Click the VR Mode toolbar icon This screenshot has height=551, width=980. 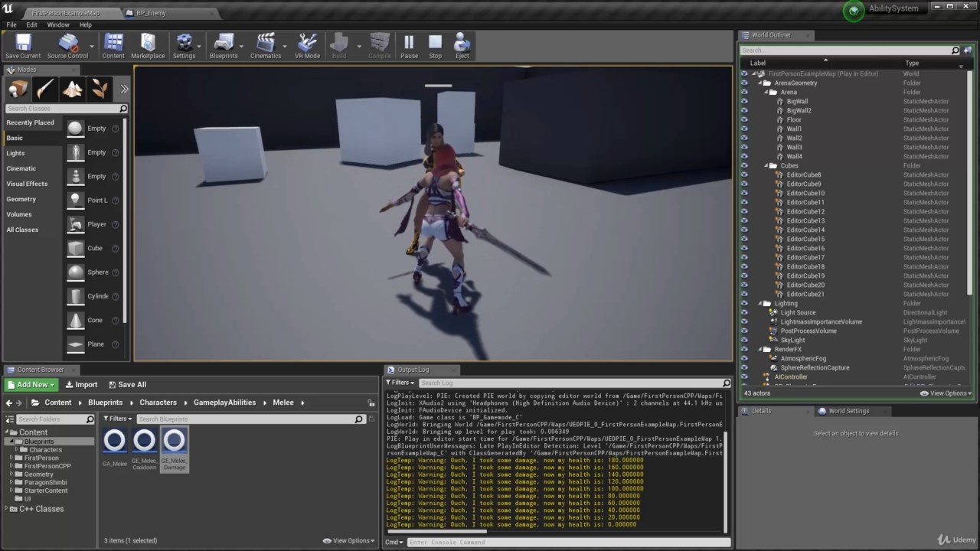pyautogui.click(x=307, y=46)
